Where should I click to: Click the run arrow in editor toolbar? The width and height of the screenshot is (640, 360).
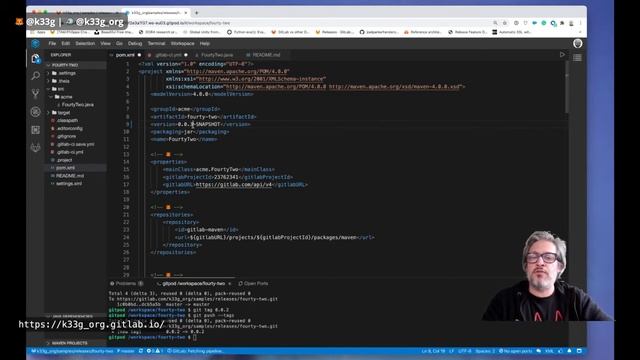562,55
